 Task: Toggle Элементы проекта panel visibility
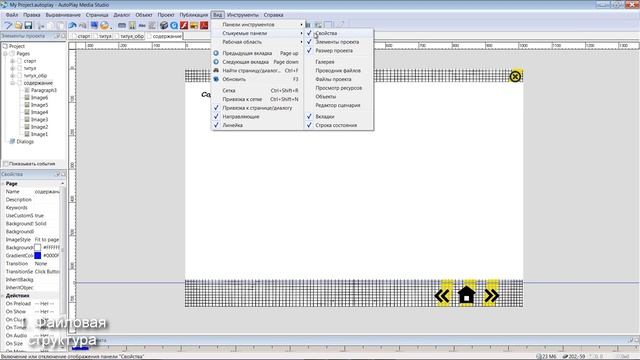tap(338, 42)
